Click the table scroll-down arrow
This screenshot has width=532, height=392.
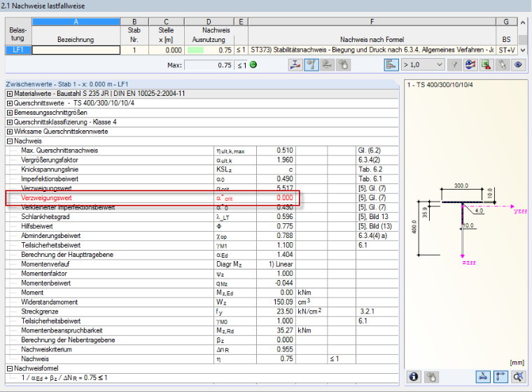point(522,50)
